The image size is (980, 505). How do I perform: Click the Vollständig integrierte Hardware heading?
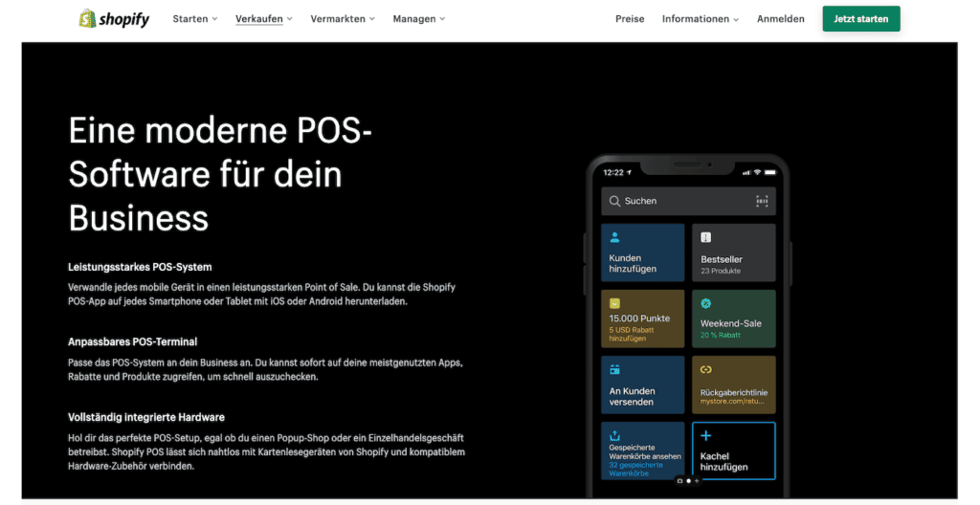pyautogui.click(x=146, y=417)
